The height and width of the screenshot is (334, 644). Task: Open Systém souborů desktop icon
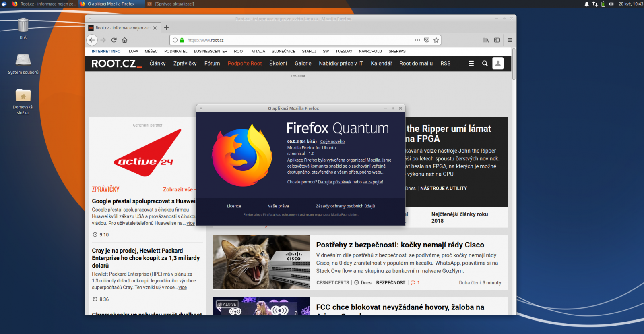pos(23,64)
